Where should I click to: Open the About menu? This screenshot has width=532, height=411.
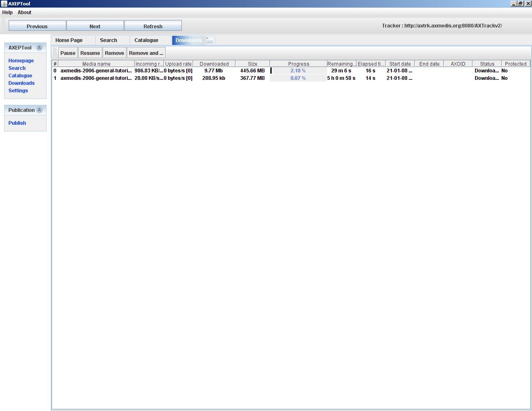point(24,12)
